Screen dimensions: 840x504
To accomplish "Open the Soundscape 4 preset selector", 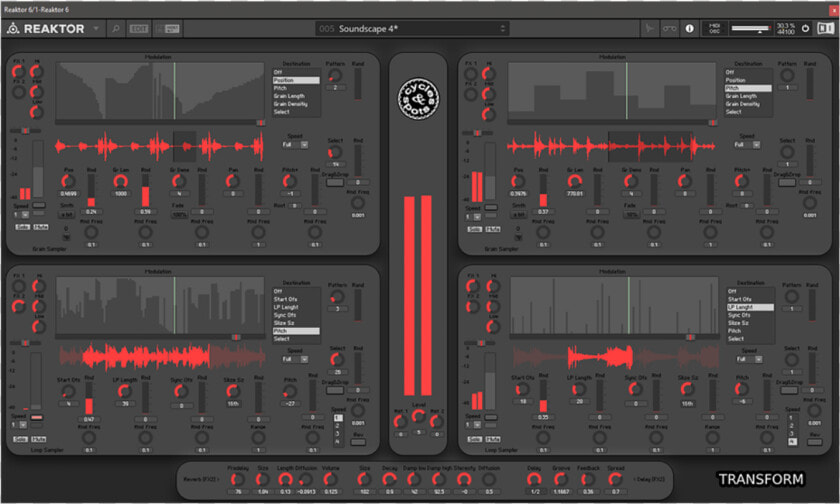I will point(412,29).
